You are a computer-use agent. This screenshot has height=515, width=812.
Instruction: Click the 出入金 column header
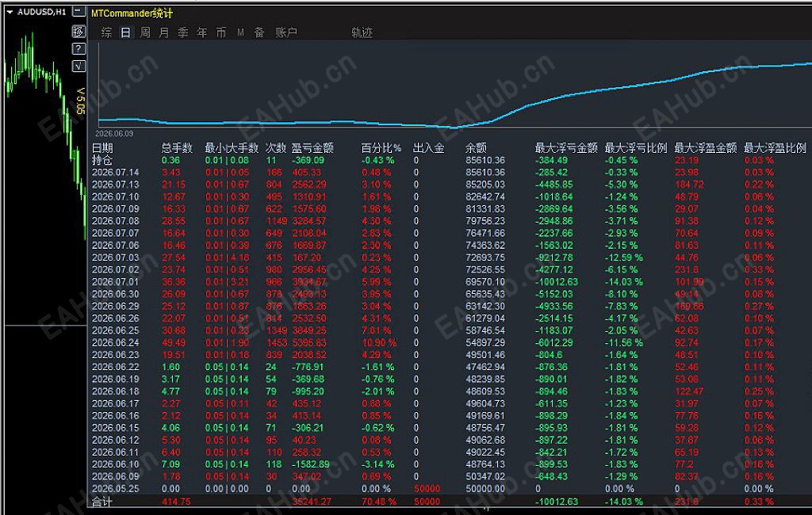point(429,148)
